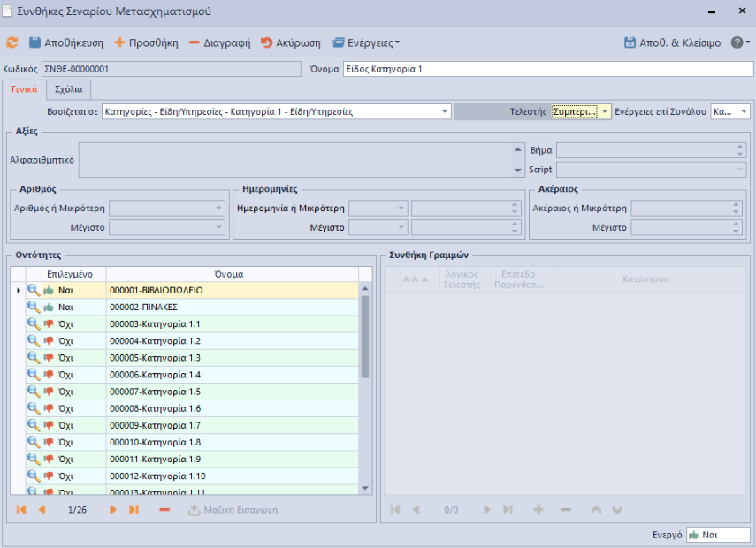Click magnifier icon for 000002-ΠΙΝΑΚΕΣ row
Viewport: 756px width, 548px height.
coord(34,307)
